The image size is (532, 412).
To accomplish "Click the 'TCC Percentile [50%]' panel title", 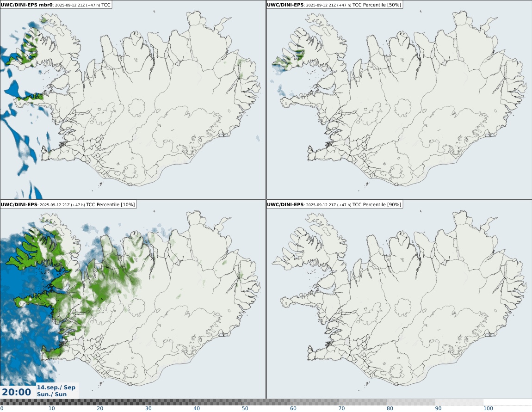I will click(x=334, y=5).
